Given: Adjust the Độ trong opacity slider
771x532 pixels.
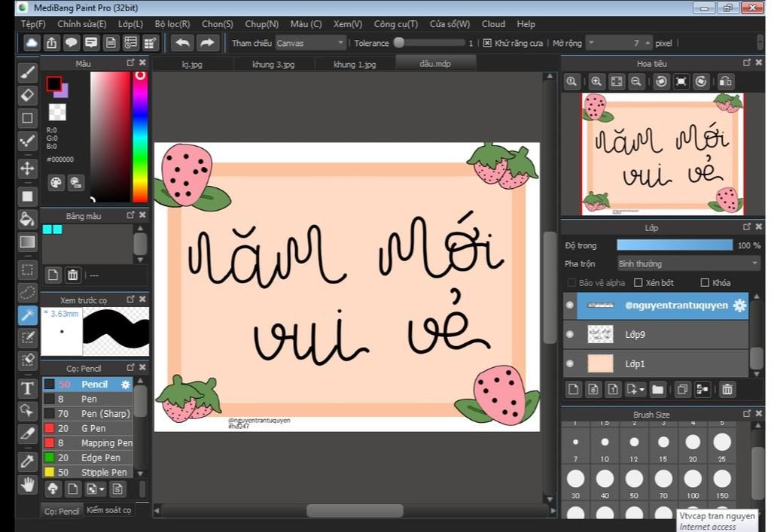Looking at the screenshot, I should [675, 245].
